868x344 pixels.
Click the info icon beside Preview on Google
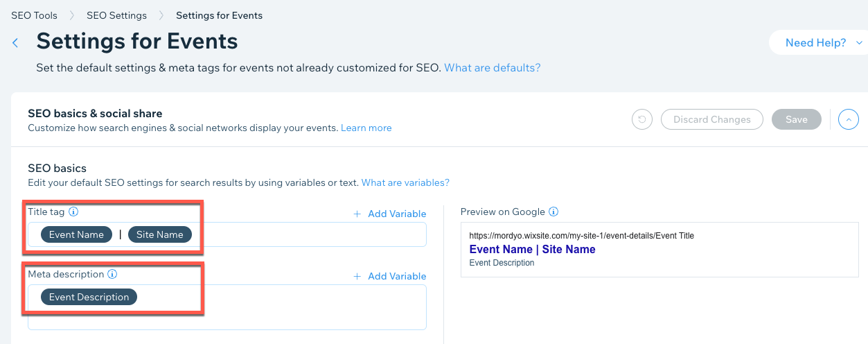coord(553,212)
